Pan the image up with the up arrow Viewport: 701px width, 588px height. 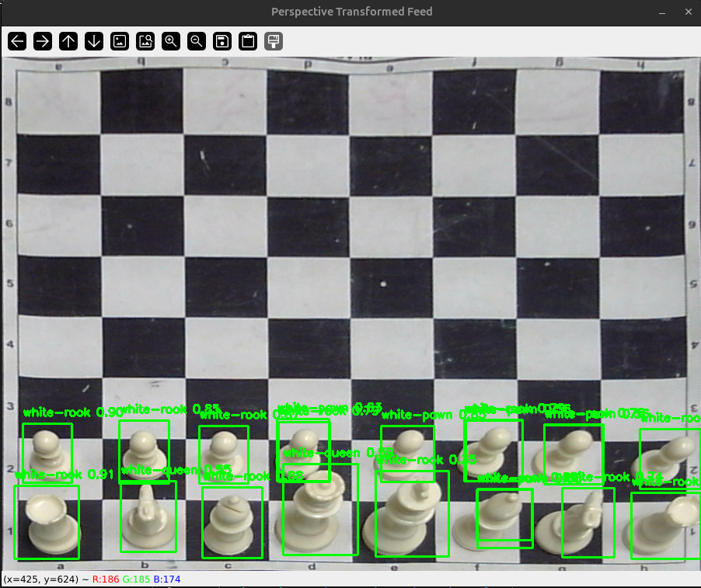pos(68,41)
